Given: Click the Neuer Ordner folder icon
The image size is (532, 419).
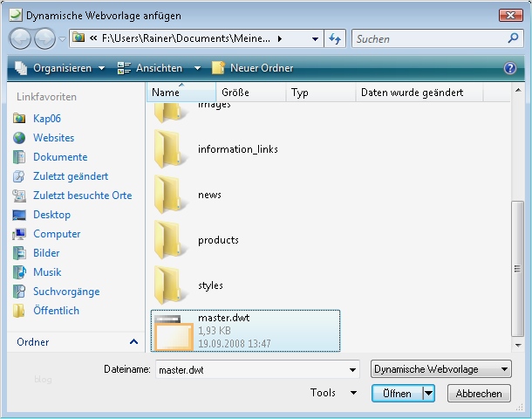Looking at the screenshot, I should coord(218,68).
